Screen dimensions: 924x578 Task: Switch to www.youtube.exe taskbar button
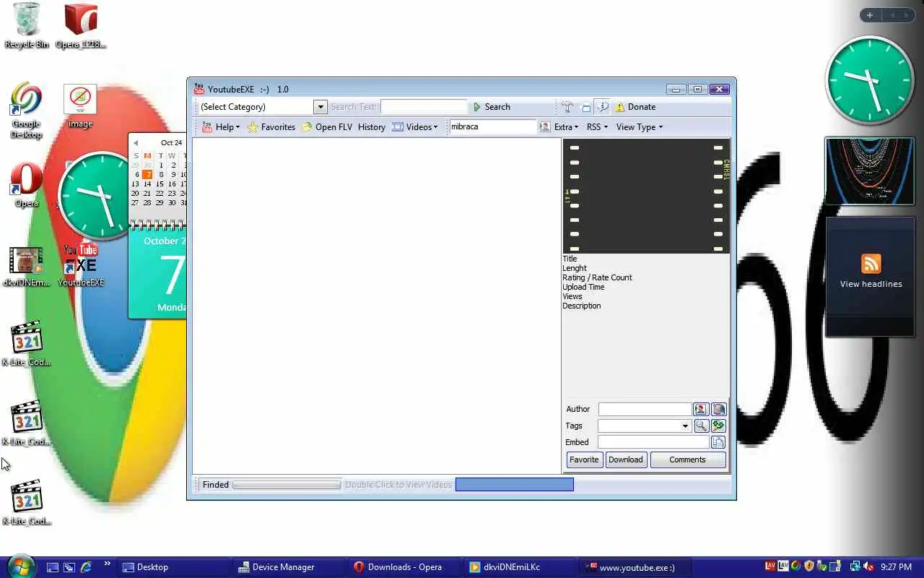click(x=635, y=567)
